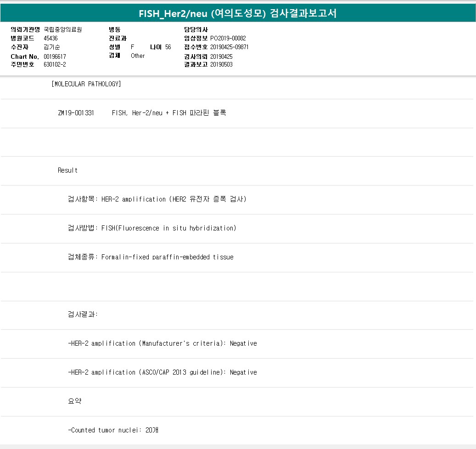Select the [MOLECULAR PATHOLOGY] heading

click(86, 84)
